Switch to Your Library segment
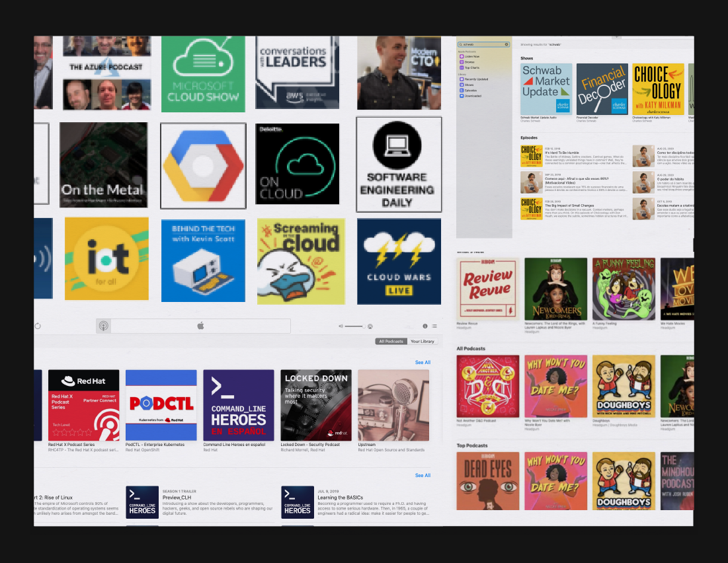Image resolution: width=728 pixels, height=563 pixels. (x=422, y=341)
